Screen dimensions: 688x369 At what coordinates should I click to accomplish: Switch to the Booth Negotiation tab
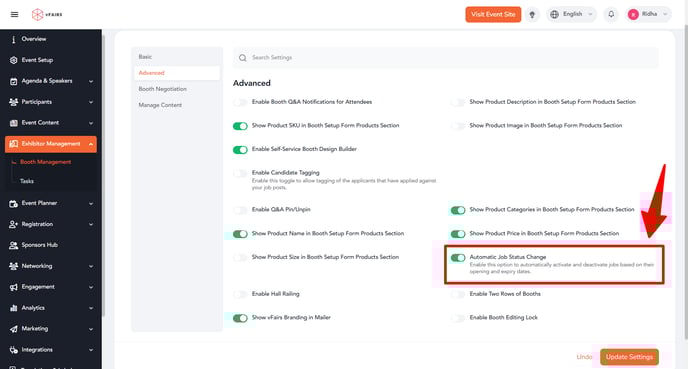pyautogui.click(x=163, y=89)
